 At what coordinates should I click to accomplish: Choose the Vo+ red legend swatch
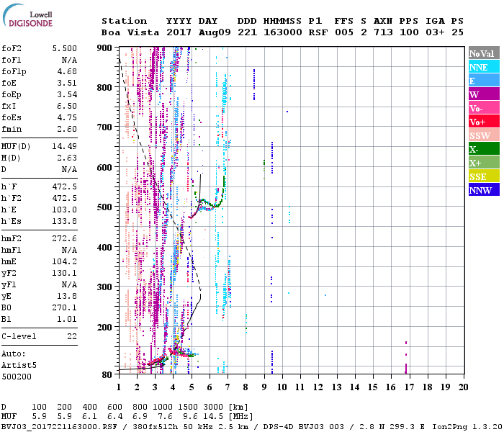coord(481,122)
